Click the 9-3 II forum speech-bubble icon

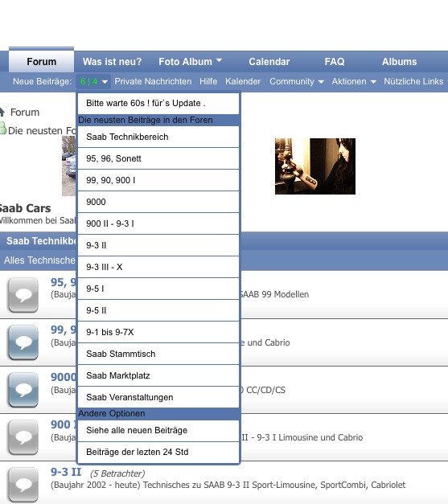(23, 485)
